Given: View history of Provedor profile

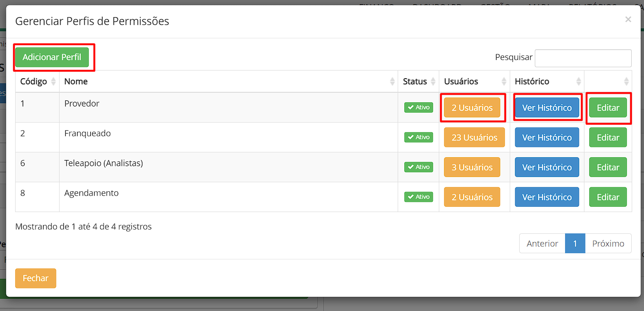Looking at the screenshot, I should click(547, 108).
